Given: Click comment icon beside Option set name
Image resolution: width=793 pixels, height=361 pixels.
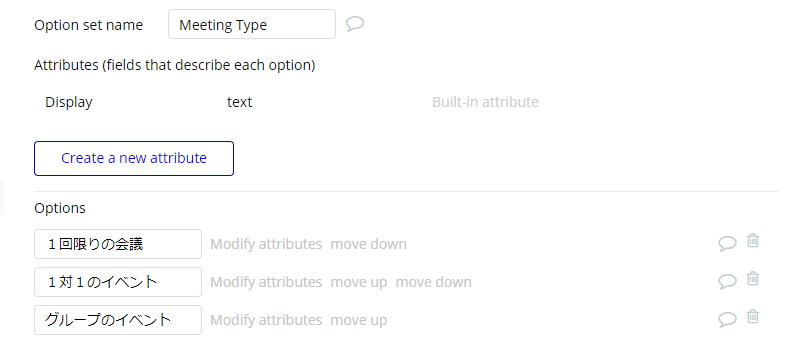Looking at the screenshot, I should (355, 24).
